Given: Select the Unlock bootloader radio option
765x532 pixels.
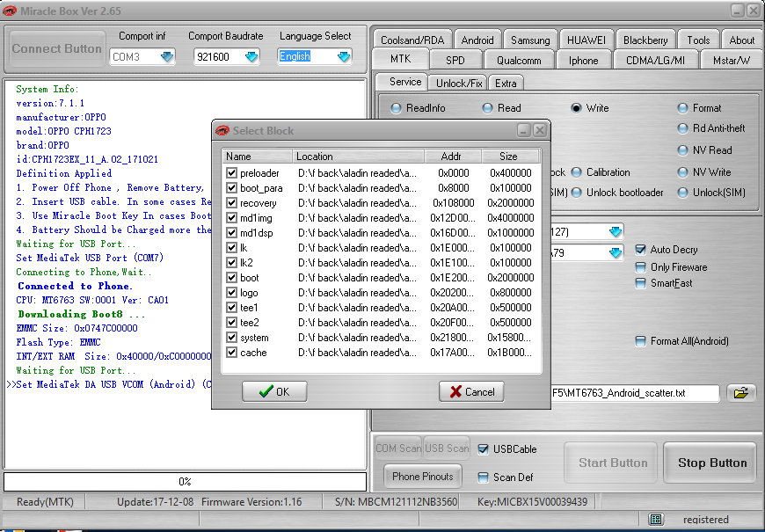Looking at the screenshot, I should tap(576, 193).
